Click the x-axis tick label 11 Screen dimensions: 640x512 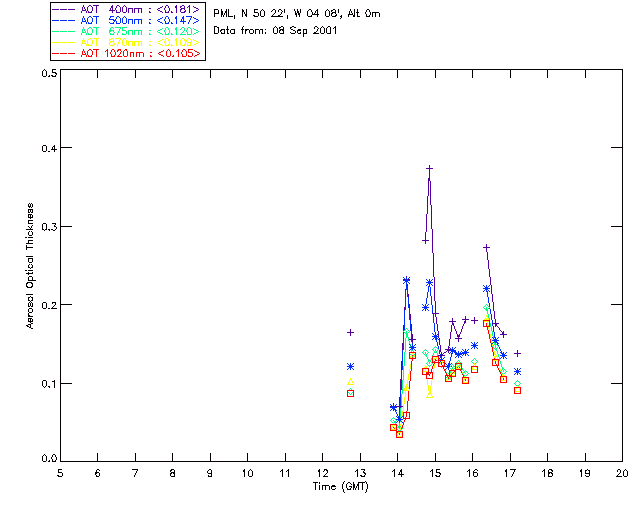pos(285,473)
